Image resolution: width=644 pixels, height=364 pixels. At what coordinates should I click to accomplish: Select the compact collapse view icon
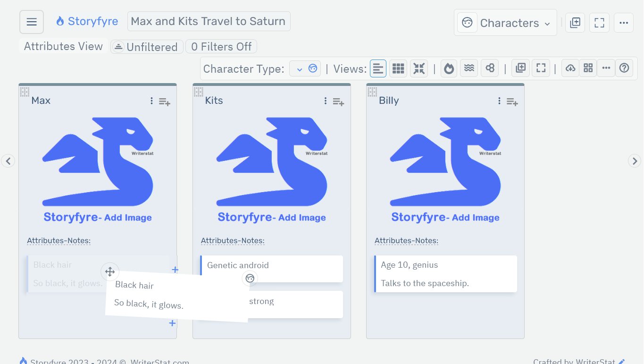tap(418, 68)
